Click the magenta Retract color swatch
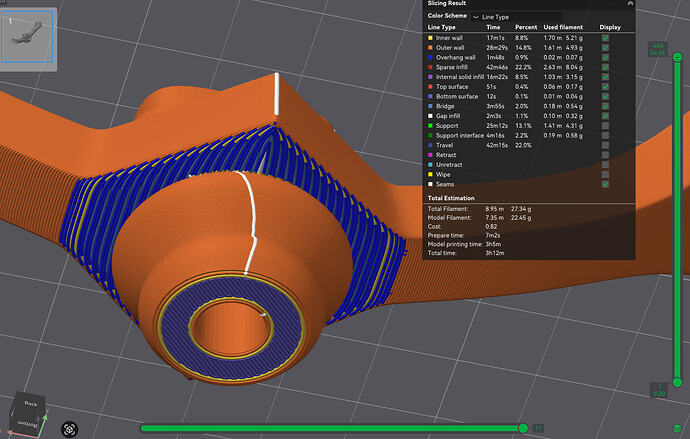690x439 pixels. point(430,155)
